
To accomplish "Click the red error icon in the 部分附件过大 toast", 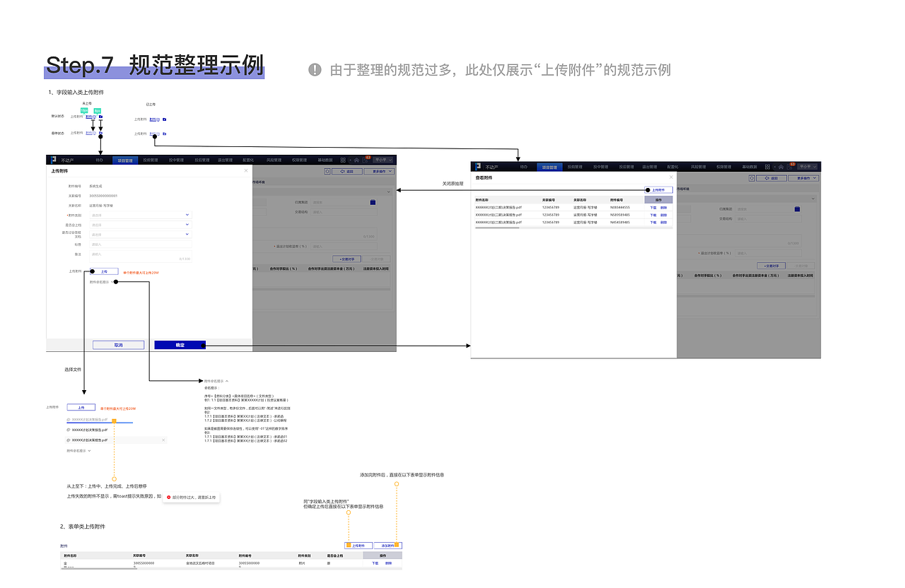I will pos(169,497).
